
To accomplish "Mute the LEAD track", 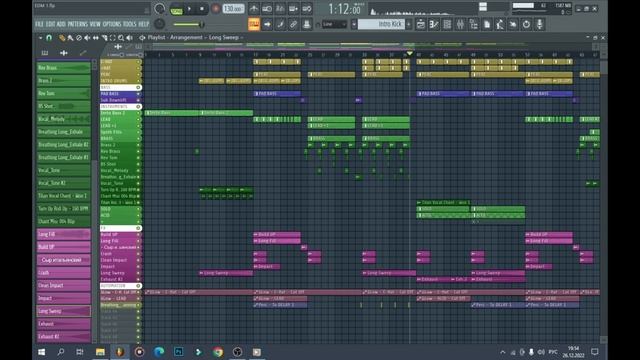I will [x=138, y=119].
